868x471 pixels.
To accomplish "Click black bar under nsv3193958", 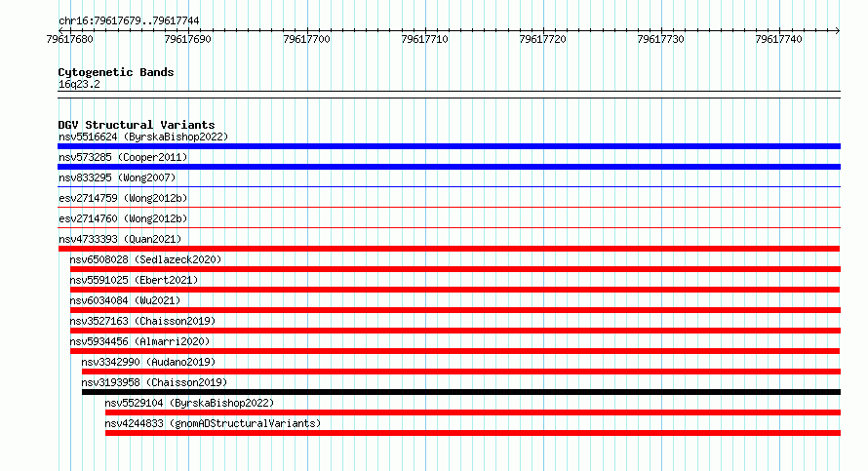I will click(x=461, y=392).
